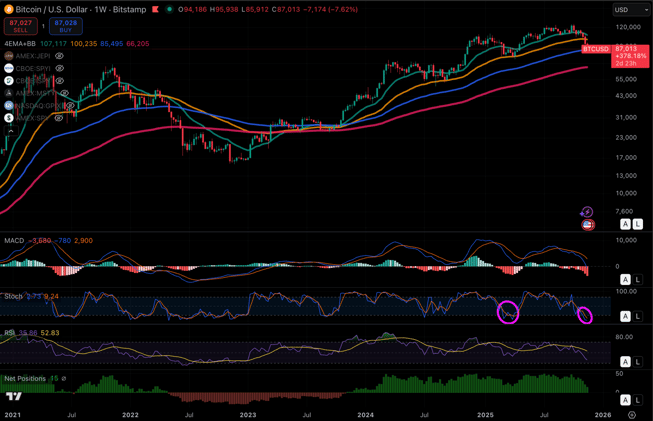Select the 4EMA+BB indicator legend

point(20,44)
